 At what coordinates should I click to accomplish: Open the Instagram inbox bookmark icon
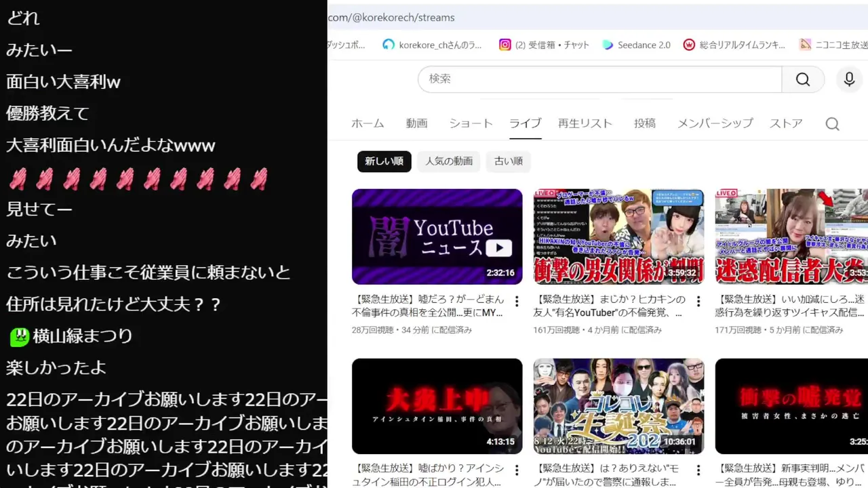pyautogui.click(x=505, y=45)
